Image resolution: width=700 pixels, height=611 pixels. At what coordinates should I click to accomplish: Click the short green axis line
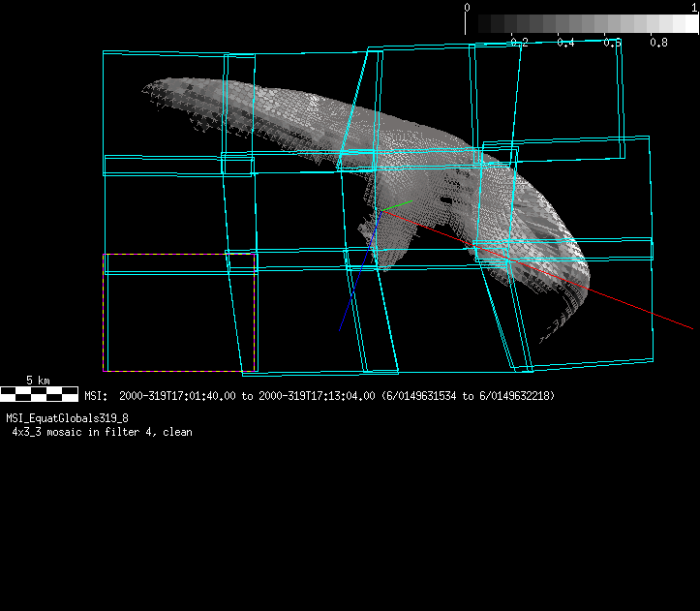396,205
